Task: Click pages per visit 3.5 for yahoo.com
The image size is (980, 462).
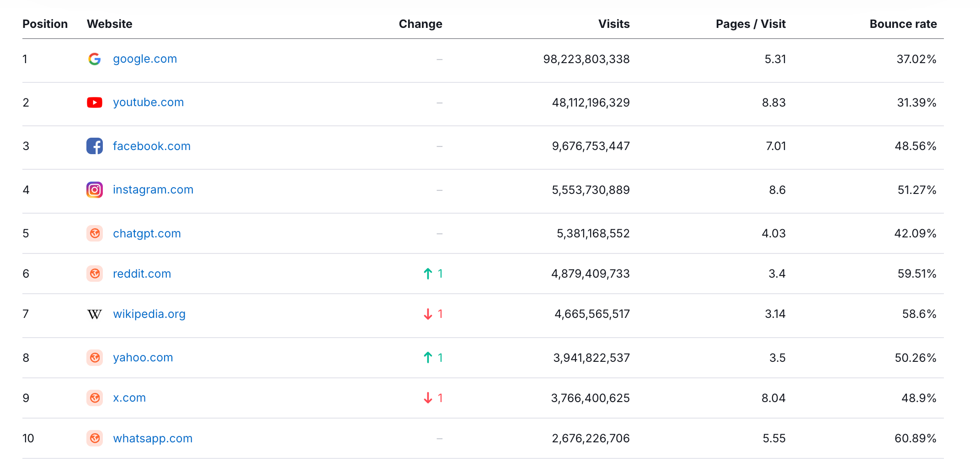Action: 778,358
